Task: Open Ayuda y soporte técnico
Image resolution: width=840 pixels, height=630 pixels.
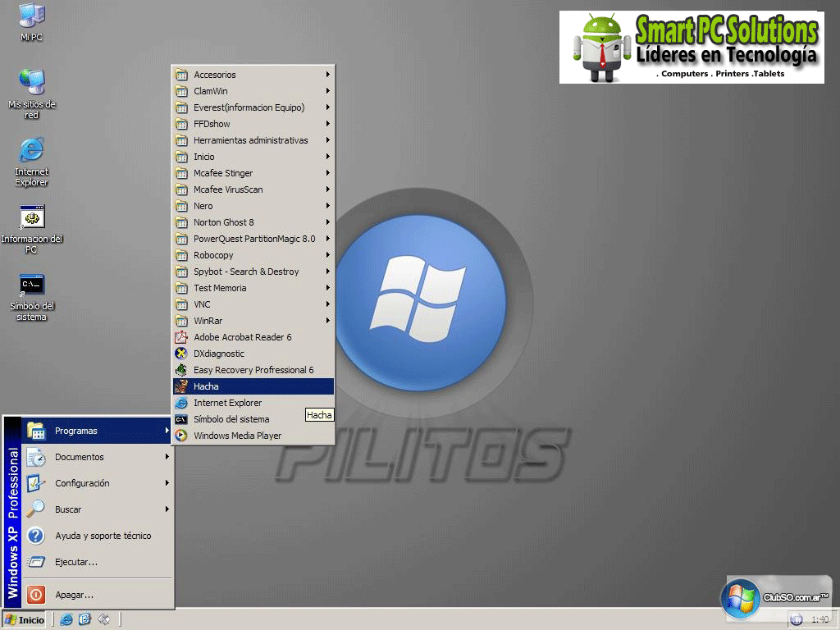Action: pyautogui.click(x=97, y=535)
